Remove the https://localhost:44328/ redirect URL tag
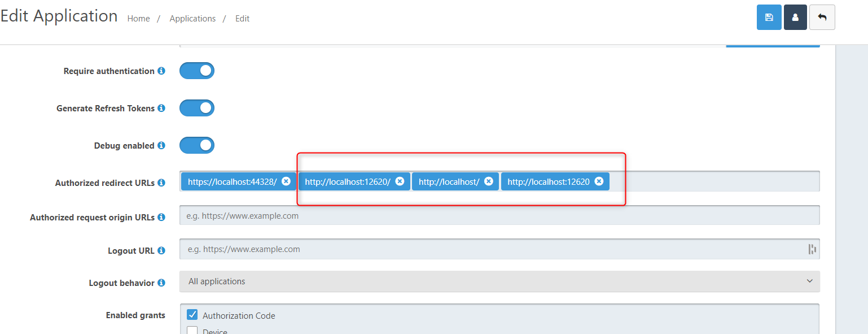 pyautogui.click(x=286, y=181)
